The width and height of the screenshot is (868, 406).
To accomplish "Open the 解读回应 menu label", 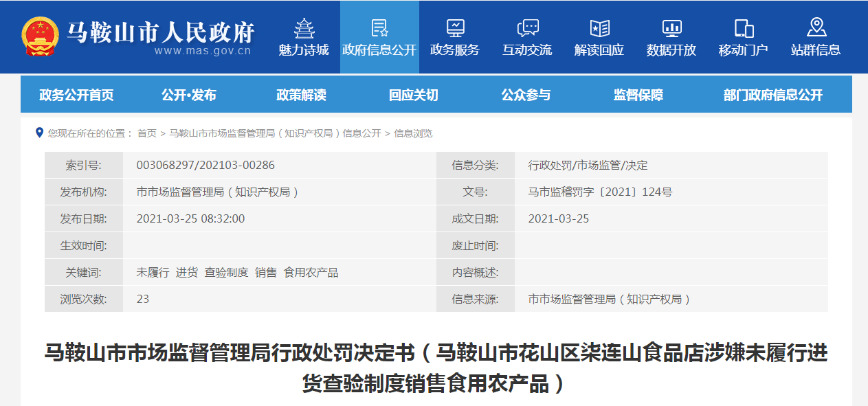I will pos(599,50).
